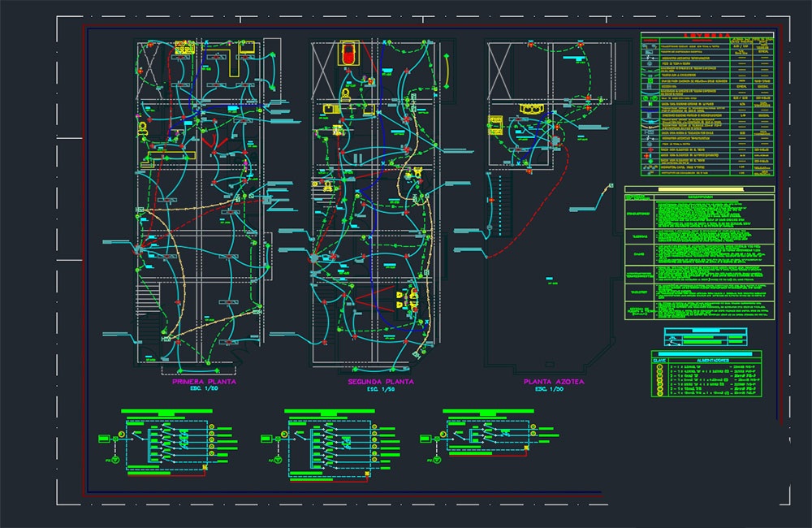The image size is (812, 528).
Task: Select the yellow curved fixture atop the azotea room
Action: pos(531,109)
